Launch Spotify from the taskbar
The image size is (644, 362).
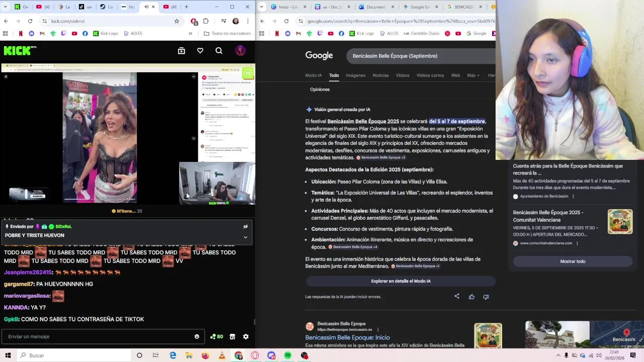pos(288,355)
